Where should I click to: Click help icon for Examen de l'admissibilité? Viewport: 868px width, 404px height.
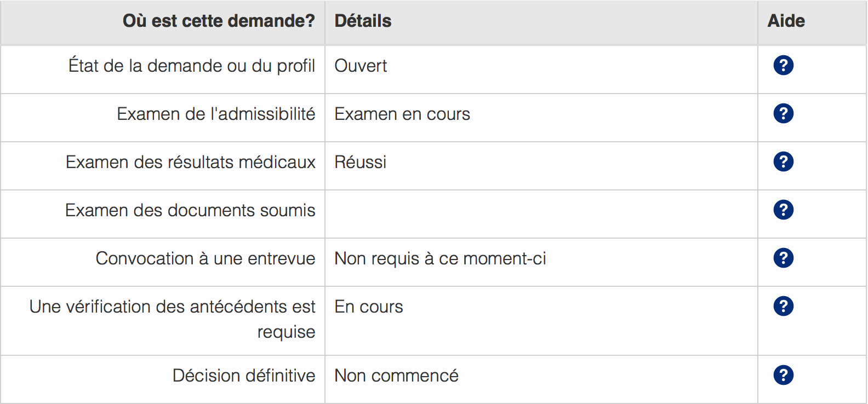point(783,113)
